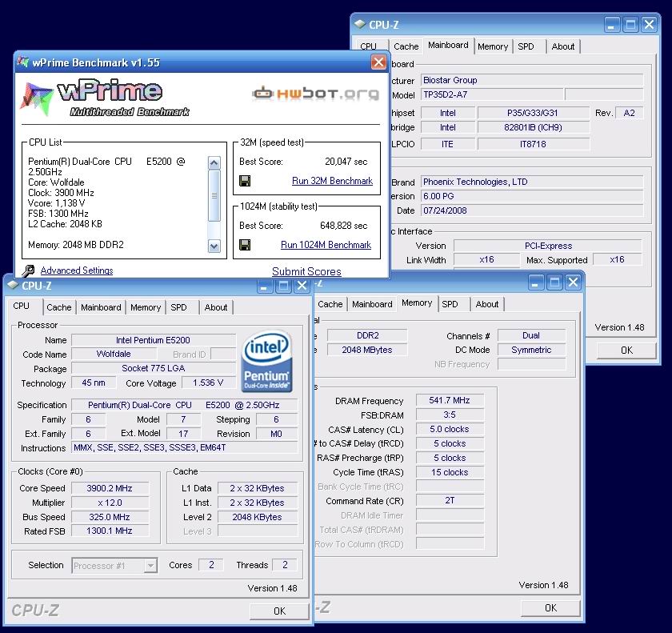Click the Level 2 cache value 2048 KBytes

[257, 517]
